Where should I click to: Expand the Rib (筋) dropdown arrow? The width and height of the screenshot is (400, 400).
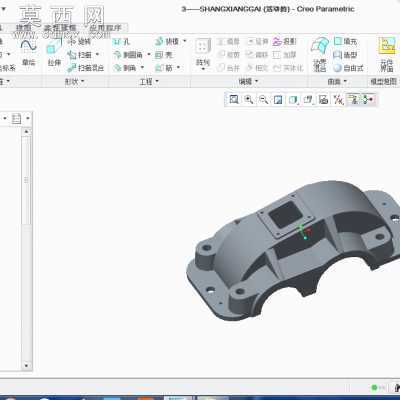(x=178, y=68)
